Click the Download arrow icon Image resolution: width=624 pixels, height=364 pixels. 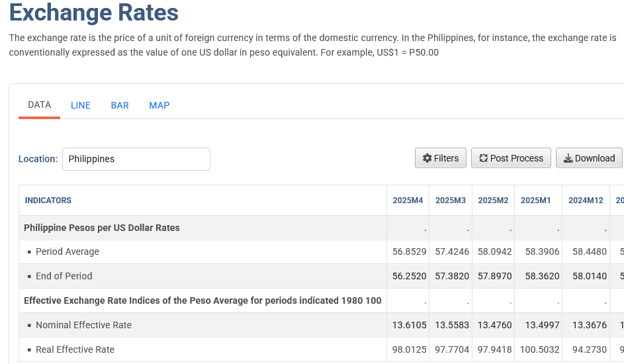(568, 158)
